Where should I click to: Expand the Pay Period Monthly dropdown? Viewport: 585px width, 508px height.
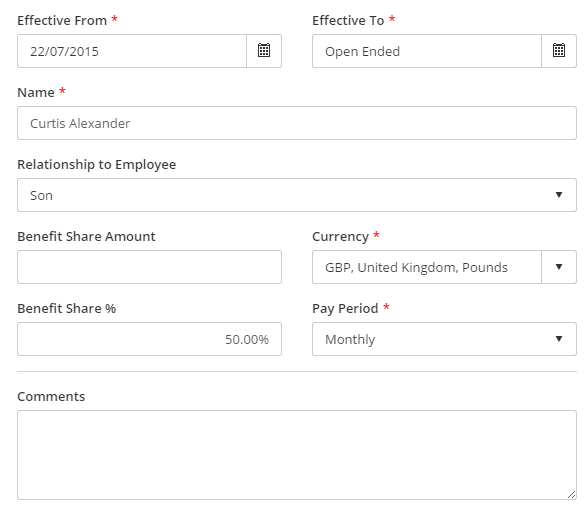coord(444,339)
